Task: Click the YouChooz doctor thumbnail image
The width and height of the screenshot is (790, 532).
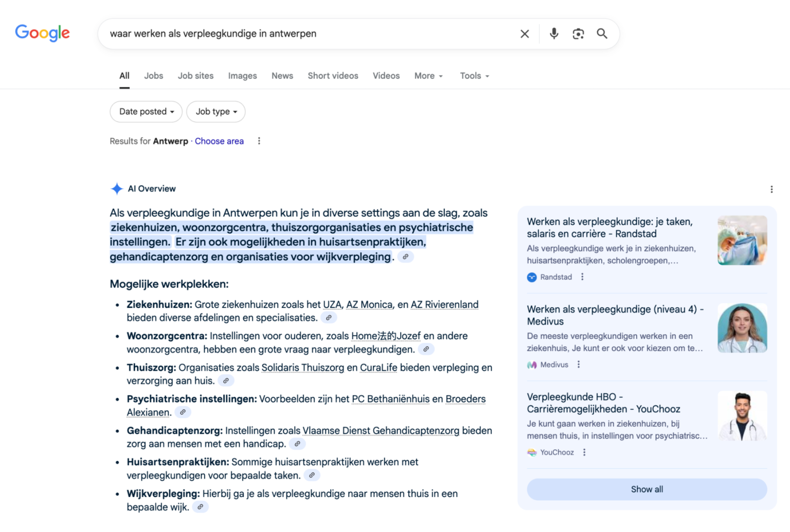Action: pyautogui.click(x=742, y=416)
